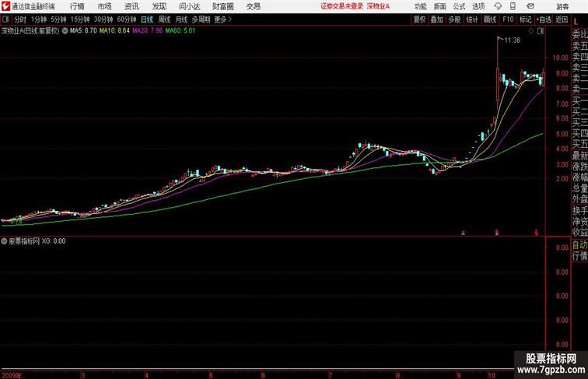Viewport: 588px width, 379px height.
Task: Toggle the side panel icon at chart top-right
Action: 541,31
